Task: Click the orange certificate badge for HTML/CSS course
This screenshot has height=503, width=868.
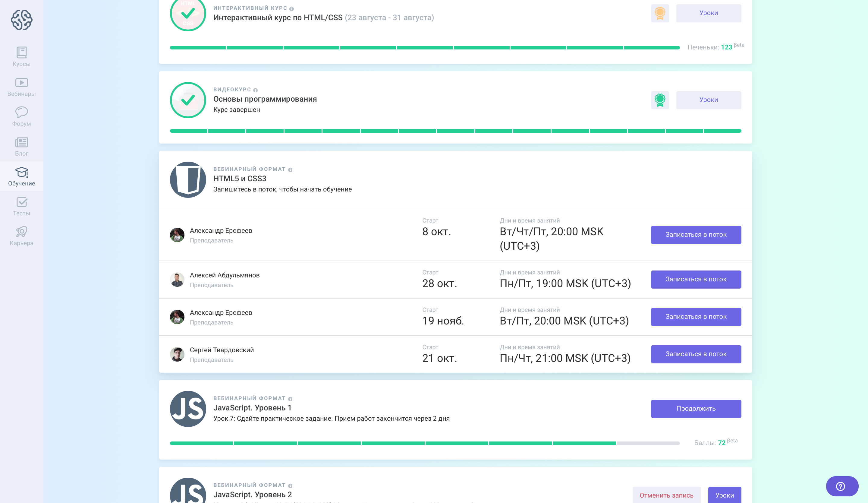Action: pos(660,13)
